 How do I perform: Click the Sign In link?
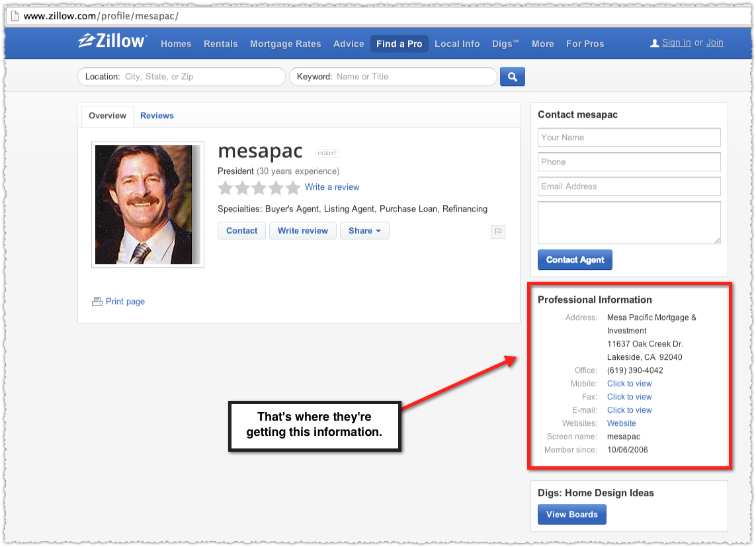tap(676, 43)
